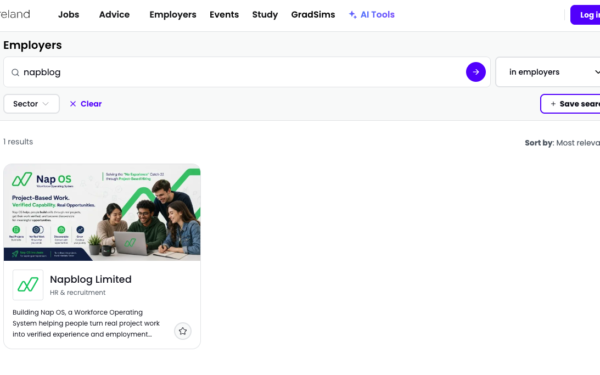This screenshot has width=600, height=375.
Task: Click the X icon beside Clear
Action: 73,104
